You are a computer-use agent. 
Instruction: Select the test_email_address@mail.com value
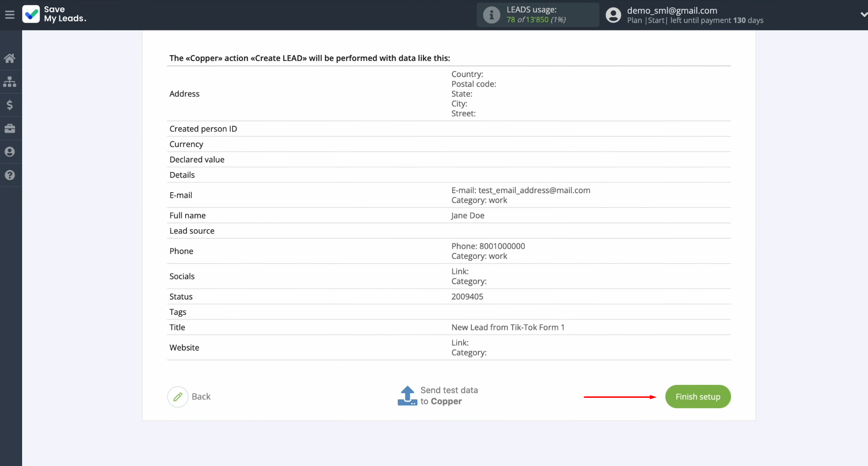[x=534, y=190]
